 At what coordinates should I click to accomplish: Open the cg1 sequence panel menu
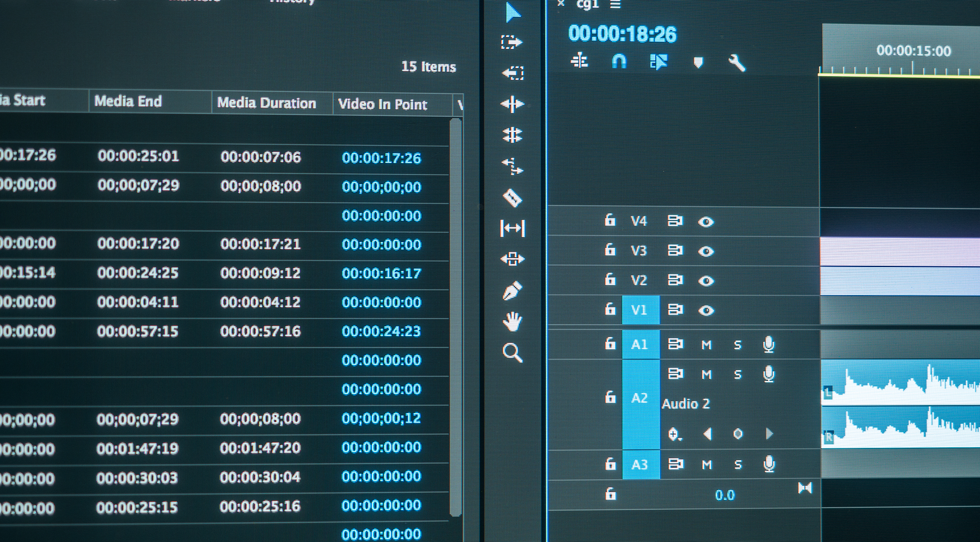tap(615, 5)
